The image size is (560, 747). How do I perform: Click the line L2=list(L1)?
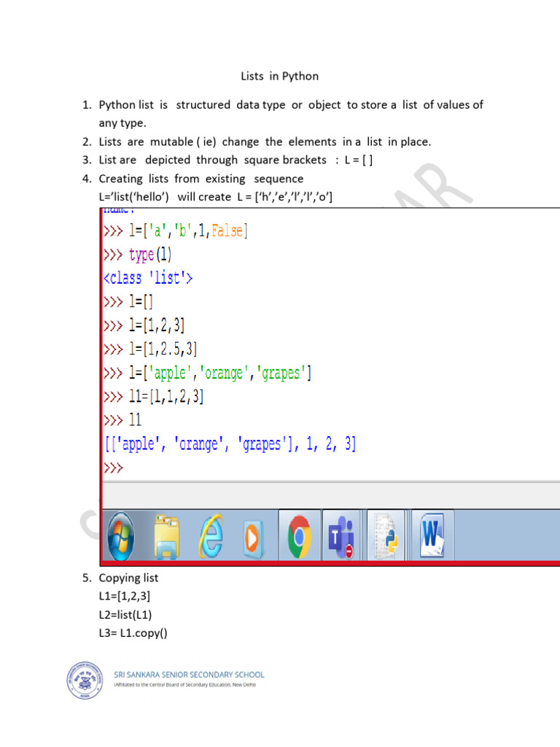tap(125, 614)
